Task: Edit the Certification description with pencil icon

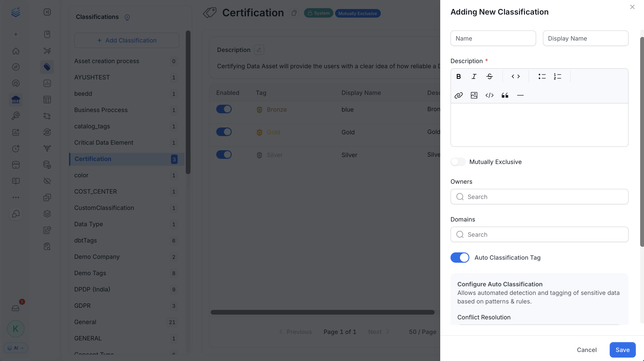Action: [x=259, y=50]
